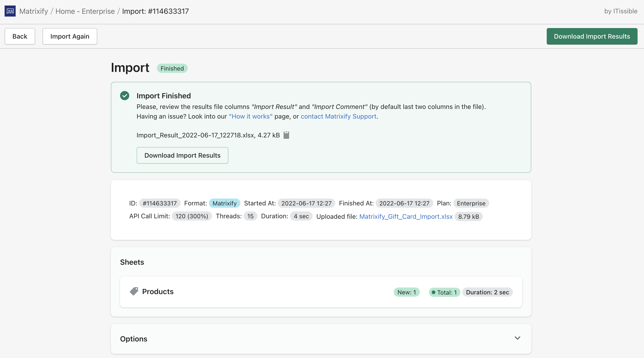Navigate to the Home - Enterprise breadcrumb
Screen dimensions: 644x358
[x=85, y=11]
